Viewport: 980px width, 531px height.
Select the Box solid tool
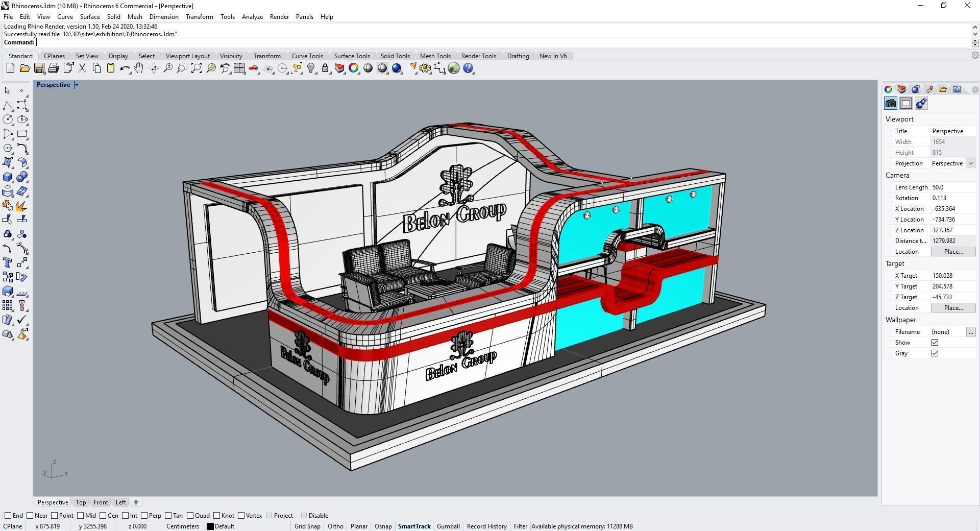click(8, 177)
